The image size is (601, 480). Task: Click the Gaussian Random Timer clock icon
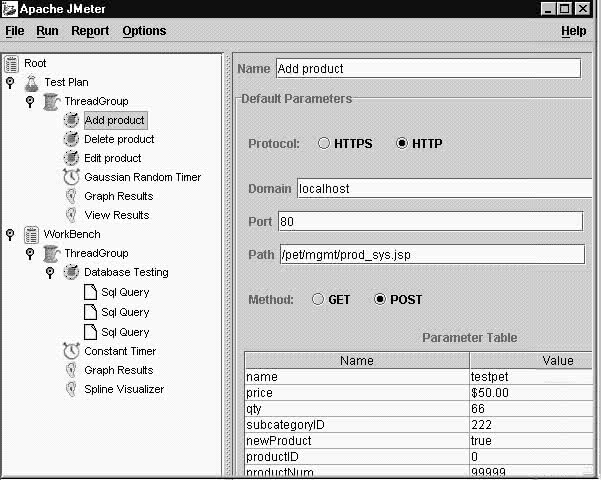click(x=71, y=177)
